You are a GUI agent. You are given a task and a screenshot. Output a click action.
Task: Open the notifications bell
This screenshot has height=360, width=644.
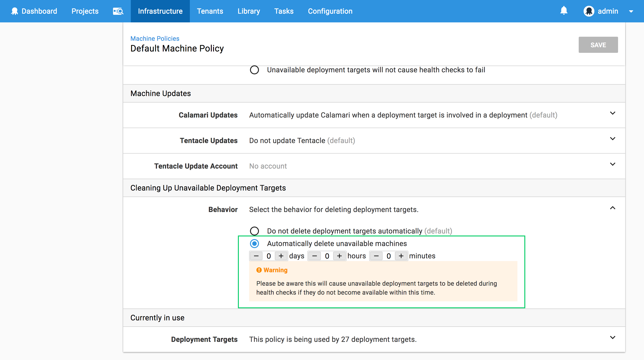click(x=563, y=11)
